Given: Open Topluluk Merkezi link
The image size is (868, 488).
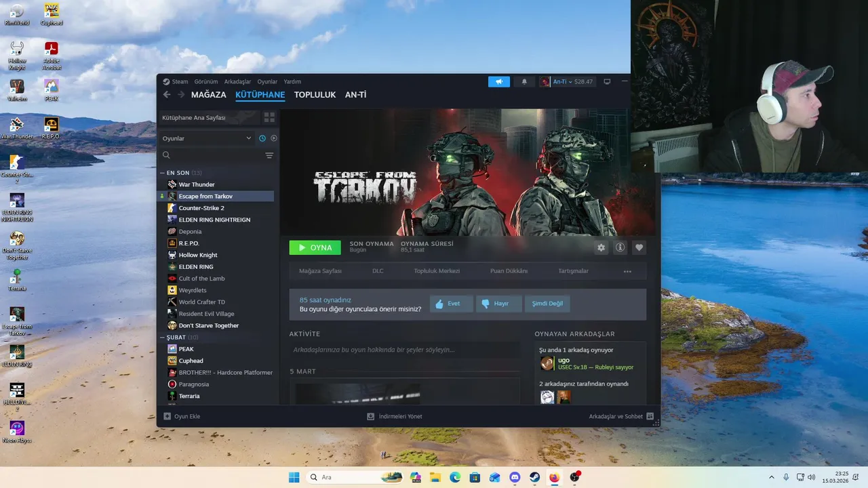Looking at the screenshot, I should (437, 271).
